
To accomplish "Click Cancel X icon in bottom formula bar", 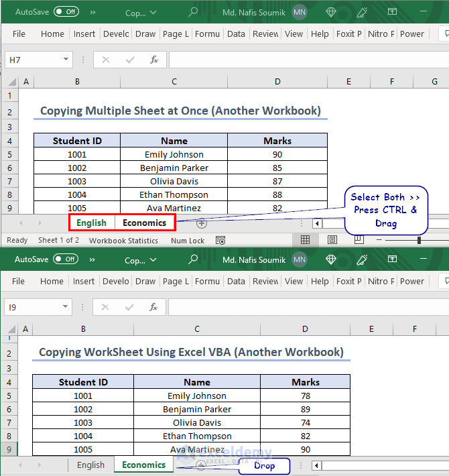I will point(105,307).
